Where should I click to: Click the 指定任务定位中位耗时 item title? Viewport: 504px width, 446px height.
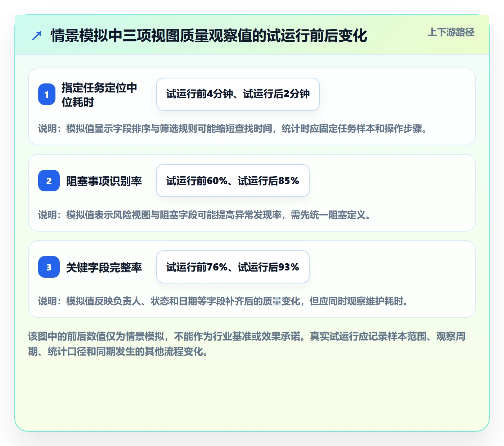[x=99, y=95]
